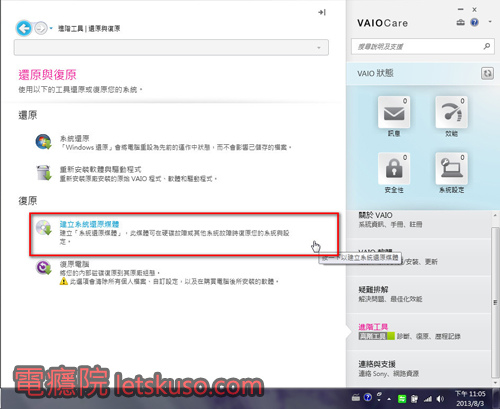The height and width of the screenshot is (409, 500).
Task: Click the VAIO 狀態 status header
Action: (x=375, y=73)
